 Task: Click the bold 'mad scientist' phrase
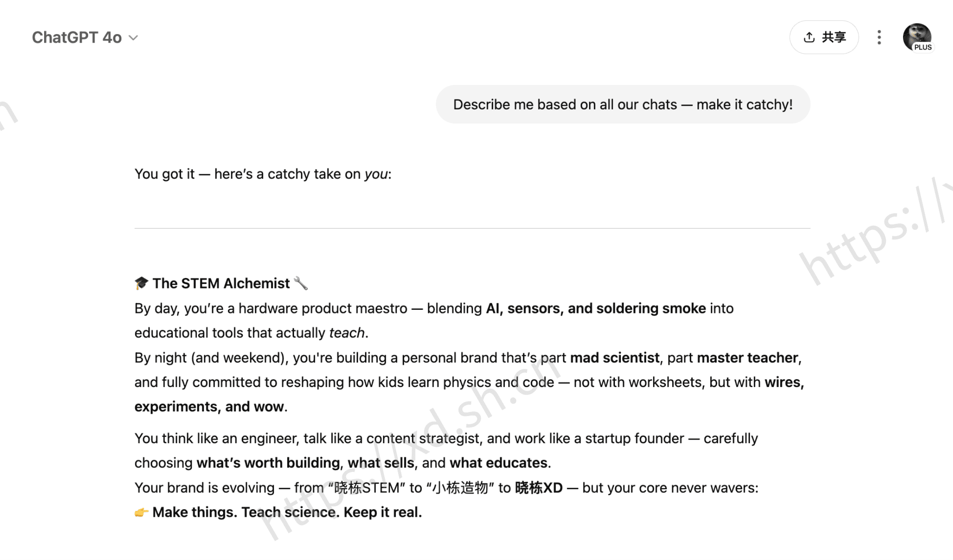[614, 358]
